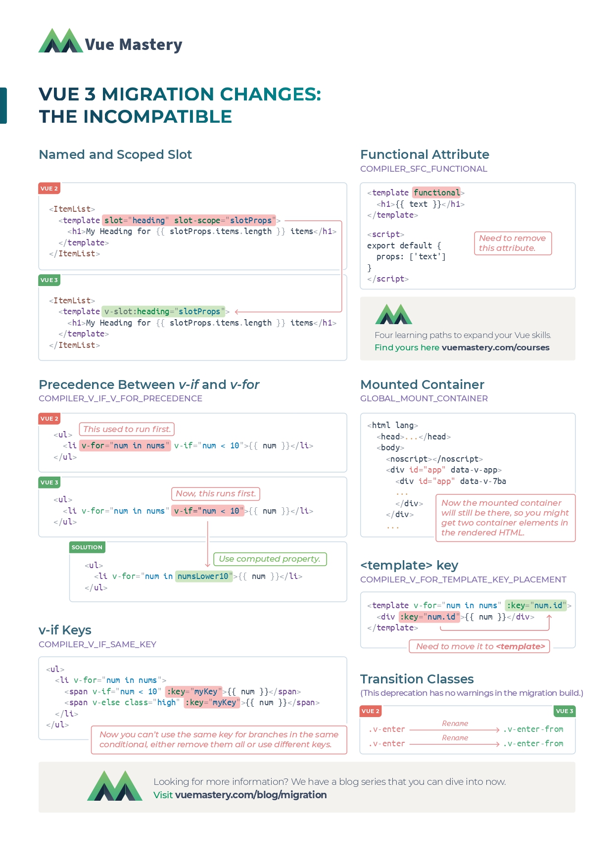
Task: Click highlighted v-if="num < 10" in VUE 3
Action: pyautogui.click(x=208, y=511)
